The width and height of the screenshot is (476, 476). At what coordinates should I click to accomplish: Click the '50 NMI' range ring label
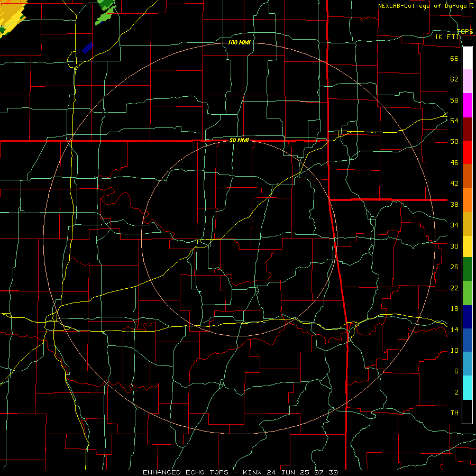[239, 140]
